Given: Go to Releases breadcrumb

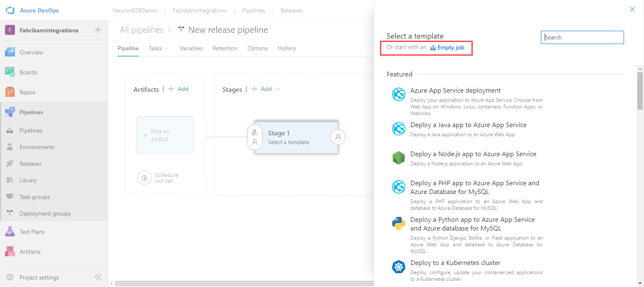Looking at the screenshot, I should (291, 10).
